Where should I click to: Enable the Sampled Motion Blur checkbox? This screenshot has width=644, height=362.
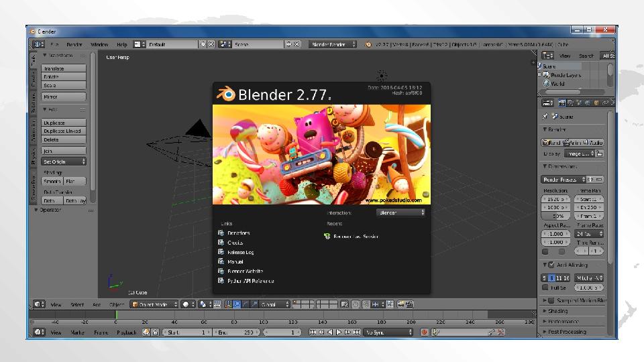pos(551,300)
